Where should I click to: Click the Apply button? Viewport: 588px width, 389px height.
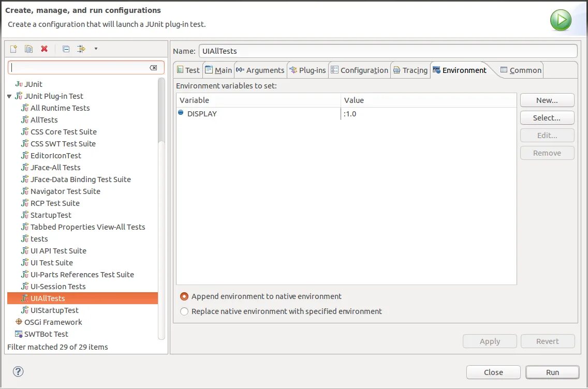[x=490, y=341]
